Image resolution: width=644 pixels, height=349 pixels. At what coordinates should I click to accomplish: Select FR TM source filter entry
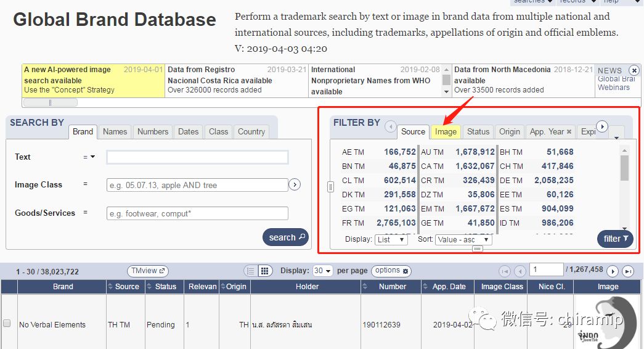(378, 223)
